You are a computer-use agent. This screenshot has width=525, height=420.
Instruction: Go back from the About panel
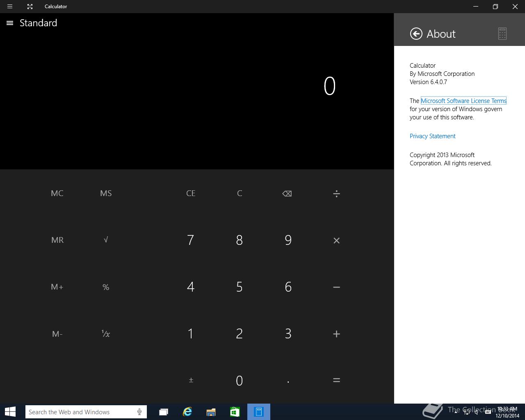(x=416, y=34)
